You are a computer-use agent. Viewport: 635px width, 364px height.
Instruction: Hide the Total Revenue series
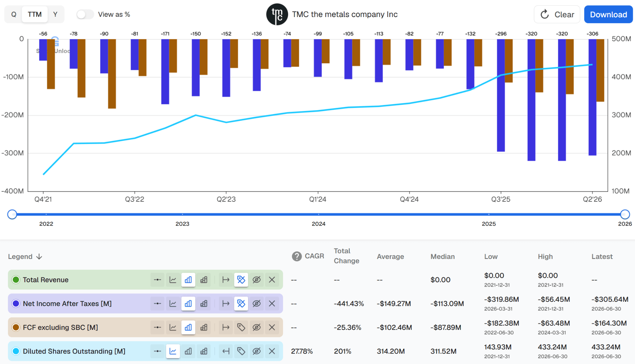click(256, 280)
